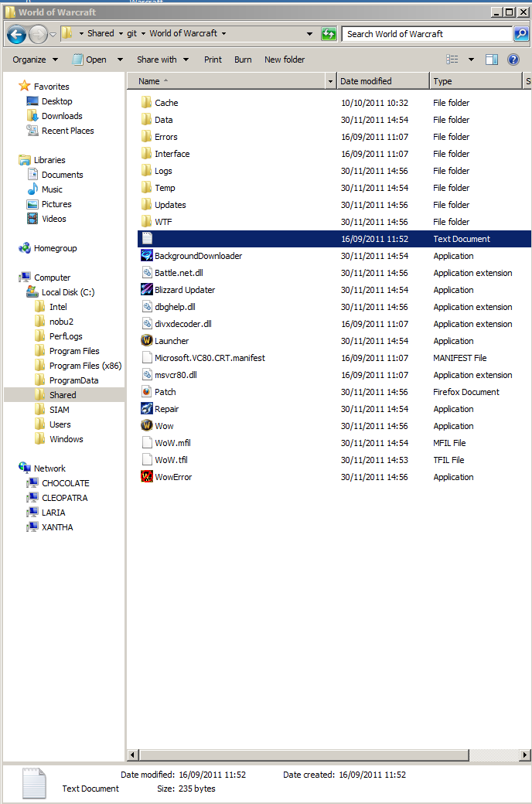
Task: Click the Shared breadcrumb in address bar
Action: coord(101,33)
